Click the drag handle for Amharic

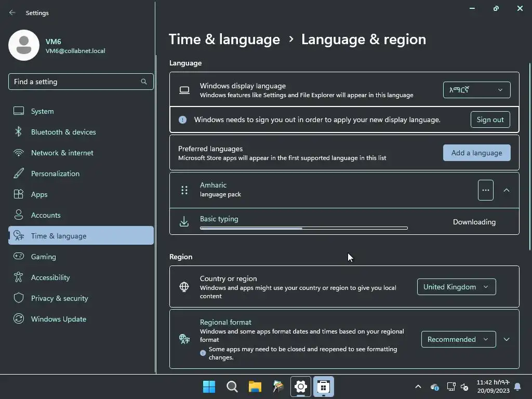click(184, 190)
